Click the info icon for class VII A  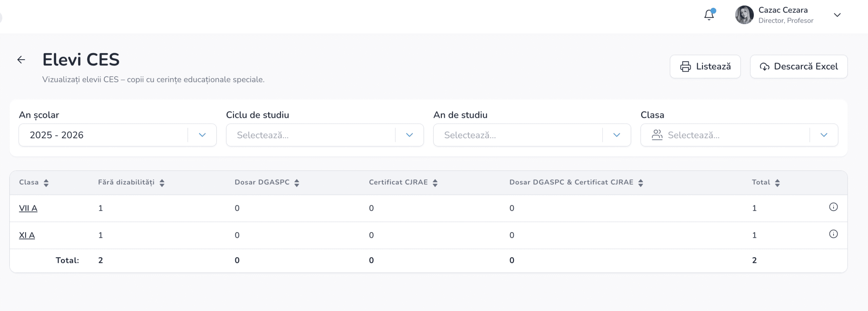coord(833,207)
